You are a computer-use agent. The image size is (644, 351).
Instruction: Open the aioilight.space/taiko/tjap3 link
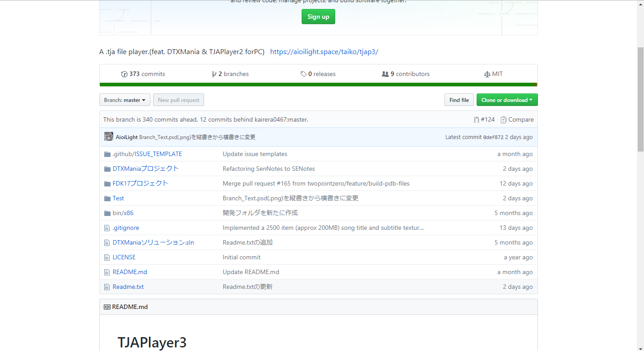(324, 51)
